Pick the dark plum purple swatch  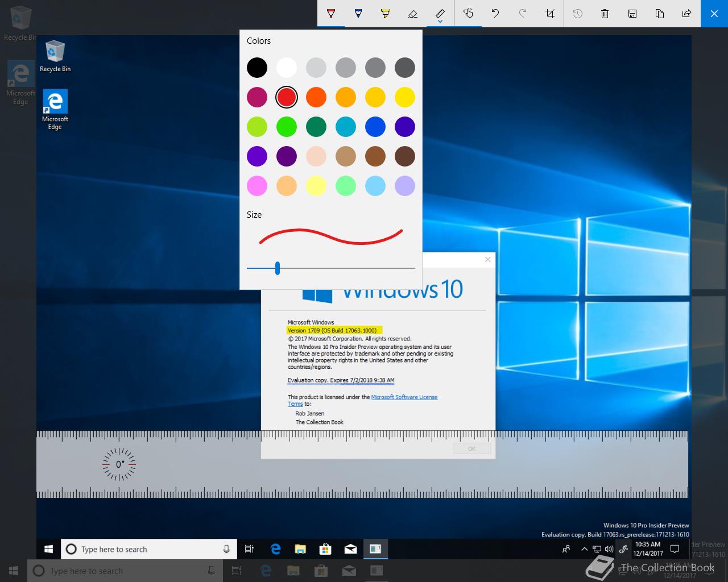287,156
